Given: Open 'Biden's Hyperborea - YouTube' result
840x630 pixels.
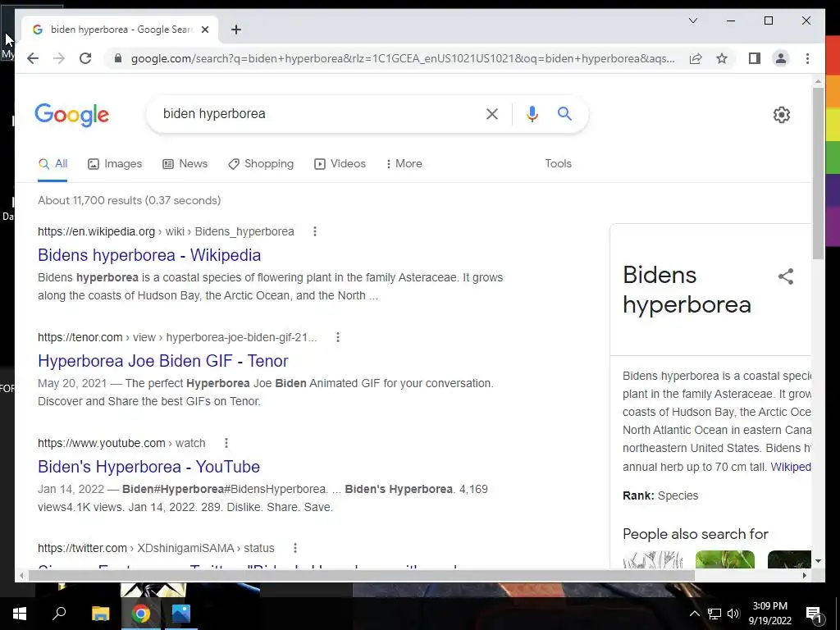Looking at the screenshot, I should click(x=149, y=467).
